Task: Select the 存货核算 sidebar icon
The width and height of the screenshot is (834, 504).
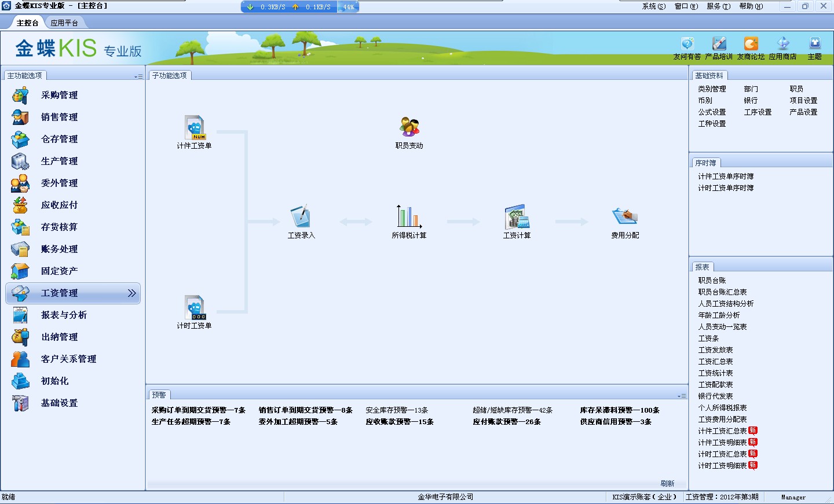Action: click(x=20, y=227)
